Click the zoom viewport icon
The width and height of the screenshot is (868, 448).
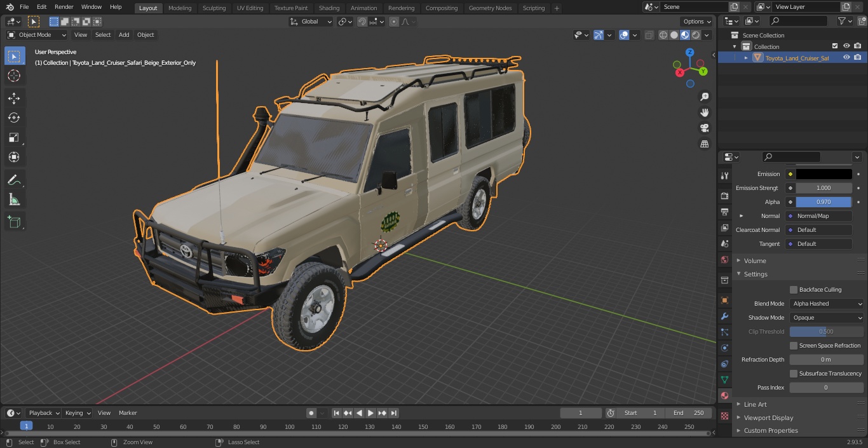[x=704, y=97]
